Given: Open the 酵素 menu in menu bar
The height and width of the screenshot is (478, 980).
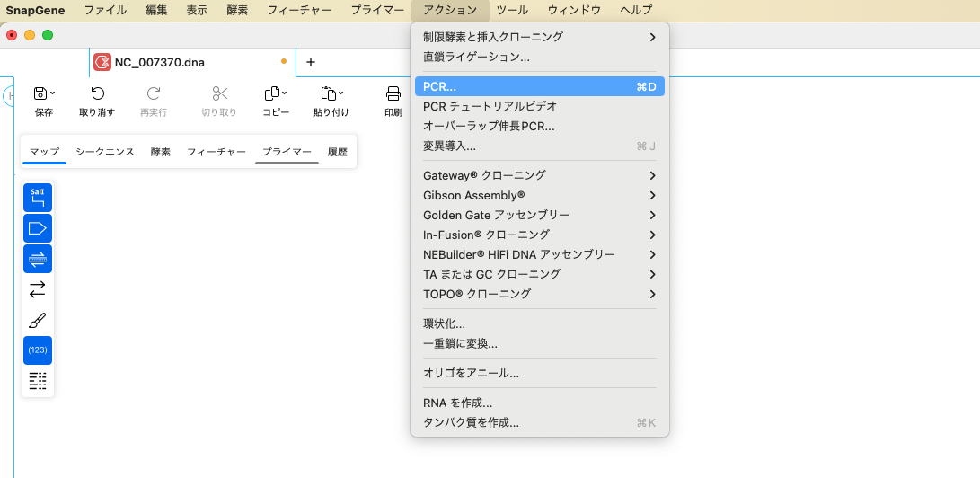Looking at the screenshot, I should point(237,10).
